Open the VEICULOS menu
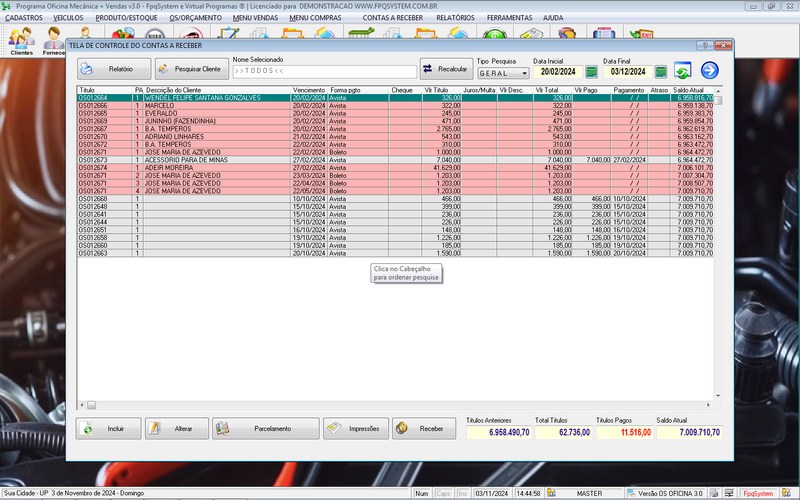Viewport: 800px width, 500px height. coord(68,18)
